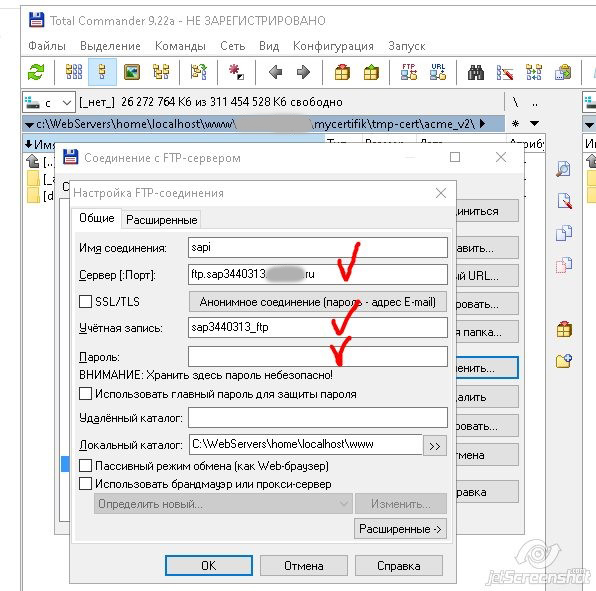Check 'Использовать брандмауэр или прокси-сервер'
Viewport: 596px width, 591px height.
(85, 483)
